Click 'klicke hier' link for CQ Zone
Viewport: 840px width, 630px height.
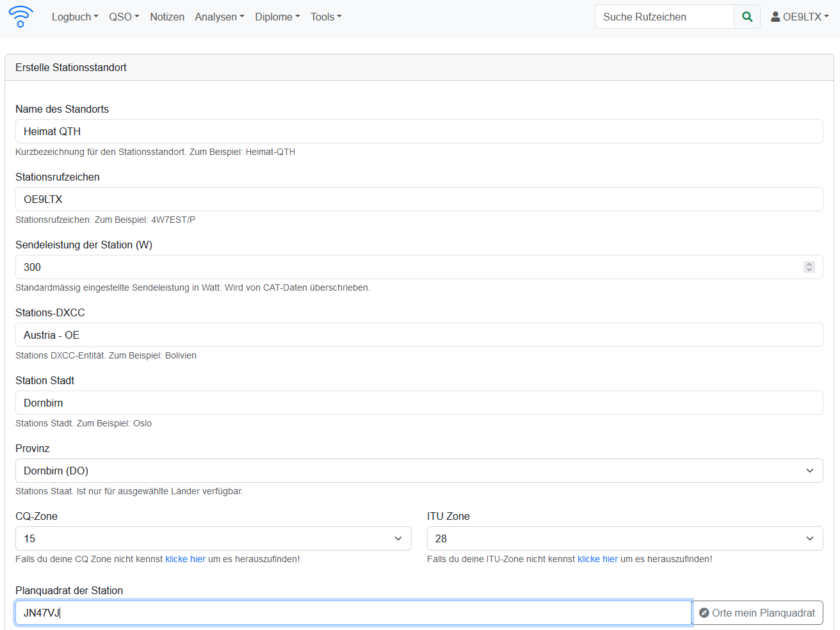pos(186,559)
